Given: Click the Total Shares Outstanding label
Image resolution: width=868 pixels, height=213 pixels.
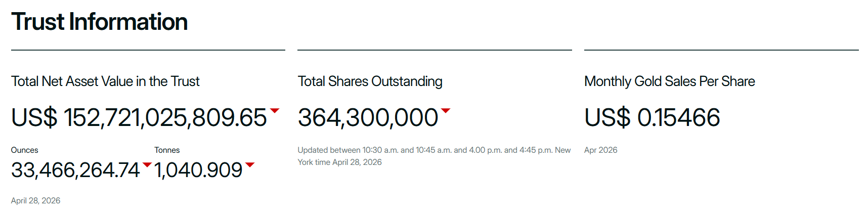Looking at the screenshot, I should click(370, 81).
